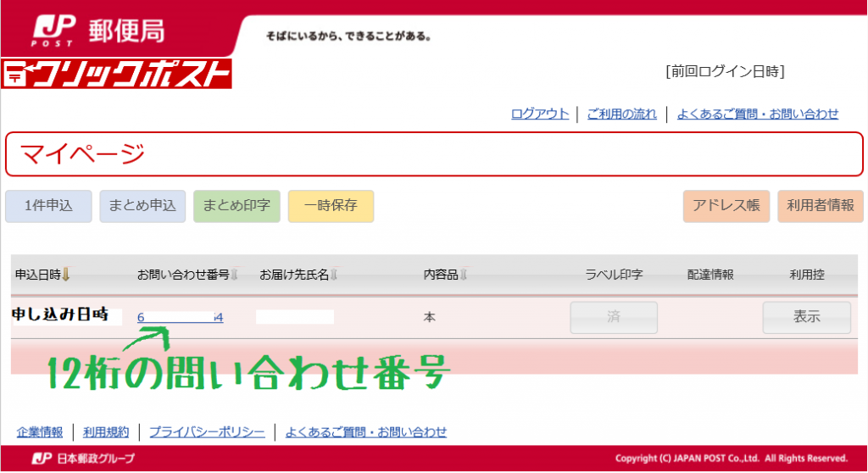Open the ご利用の流れ link
Screen dimensions: 868x473
[x=621, y=114]
